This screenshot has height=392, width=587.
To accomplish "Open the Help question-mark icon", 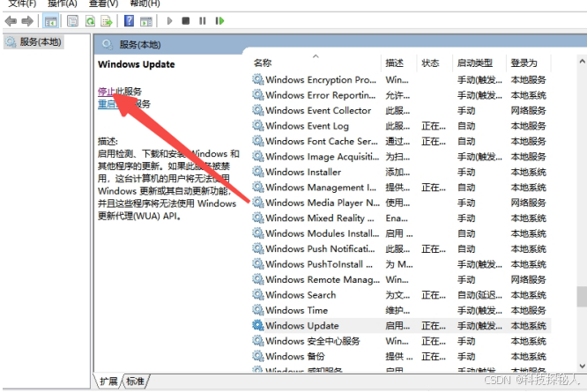I will pyautogui.click(x=129, y=20).
